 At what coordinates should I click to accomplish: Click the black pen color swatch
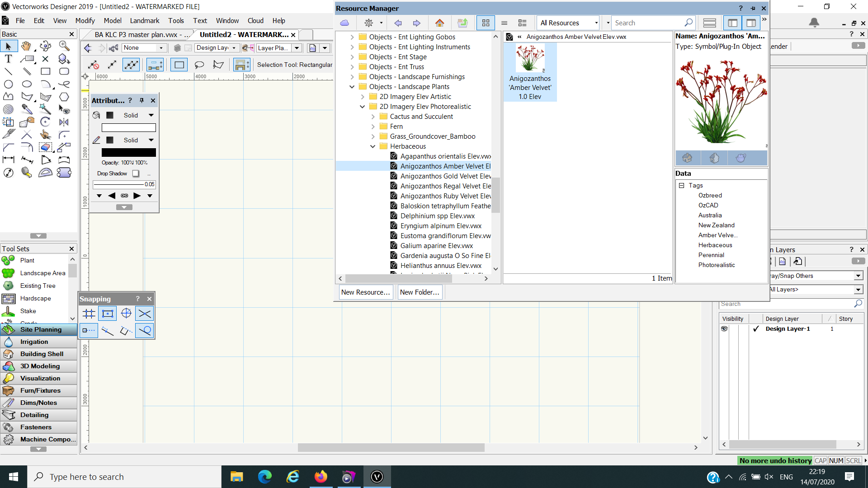[x=128, y=153]
